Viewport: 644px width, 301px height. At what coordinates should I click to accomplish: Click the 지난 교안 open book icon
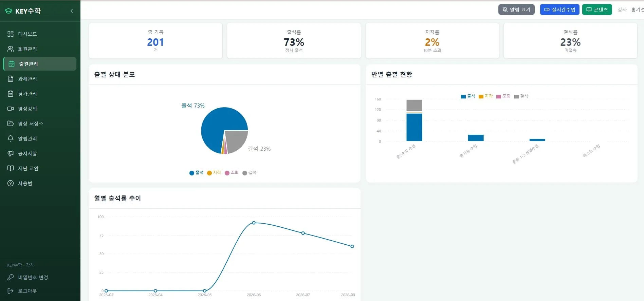point(11,168)
